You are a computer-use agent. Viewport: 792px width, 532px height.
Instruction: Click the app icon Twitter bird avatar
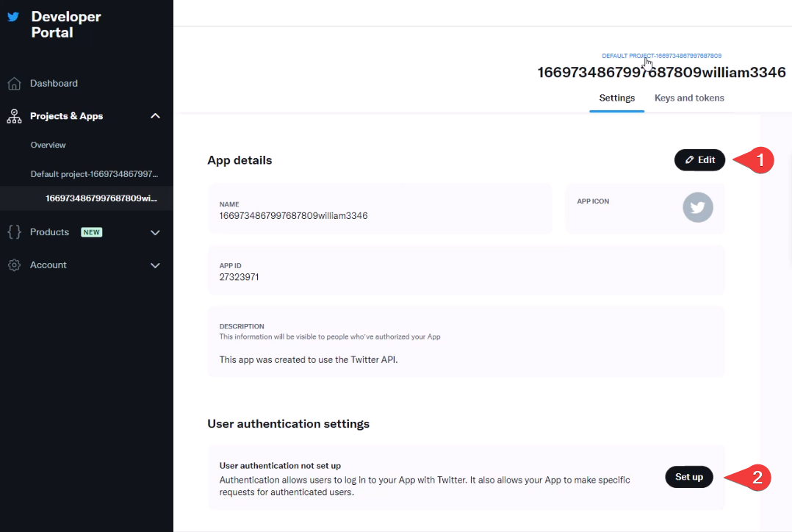point(697,207)
